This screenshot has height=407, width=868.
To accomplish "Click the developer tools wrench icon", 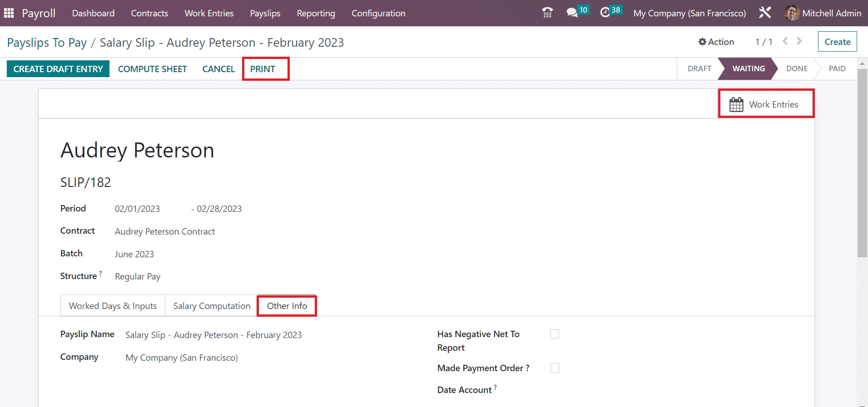I will pyautogui.click(x=765, y=13).
